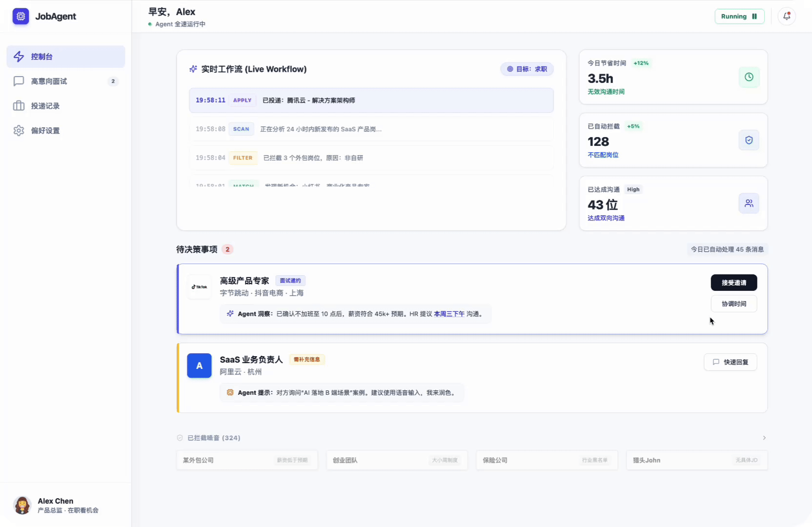The width and height of the screenshot is (812, 527).
Task: Click the target icon on 目标：求职 badge
Action: pos(509,69)
